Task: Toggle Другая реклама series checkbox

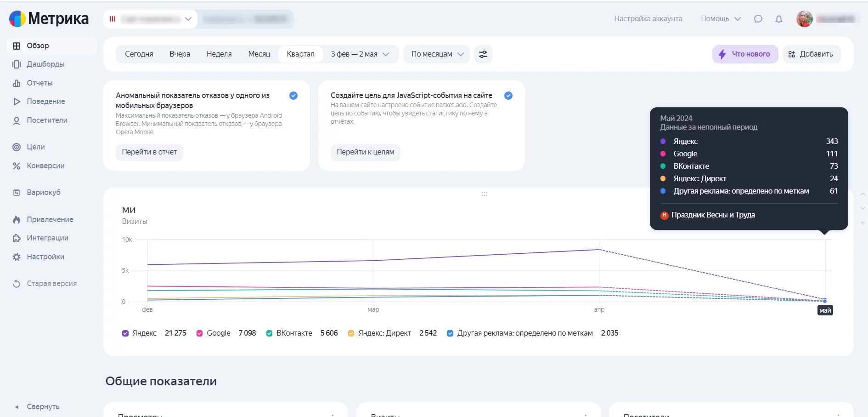Action: (x=450, y=333)
